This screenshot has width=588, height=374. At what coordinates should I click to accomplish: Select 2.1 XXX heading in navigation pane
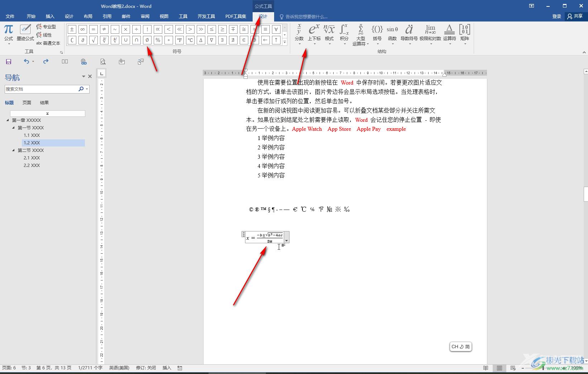[x=32, y=158]
